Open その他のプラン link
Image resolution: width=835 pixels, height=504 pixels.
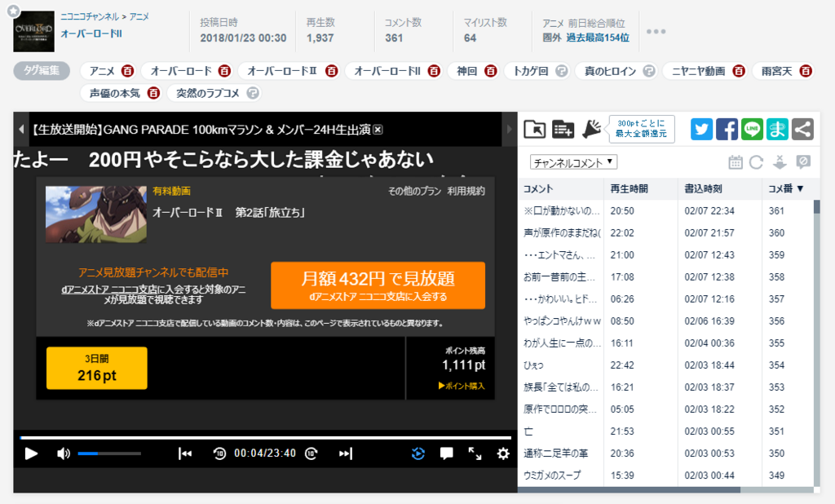414,191
